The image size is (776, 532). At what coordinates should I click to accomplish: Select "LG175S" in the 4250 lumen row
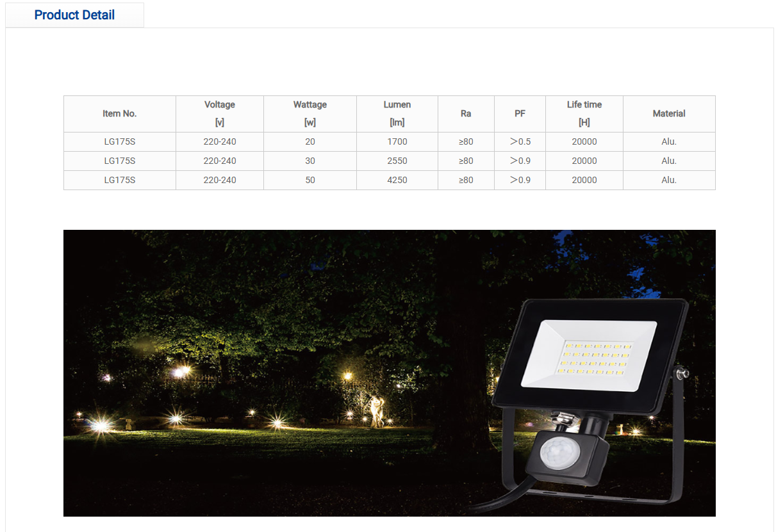pos(120,181)
